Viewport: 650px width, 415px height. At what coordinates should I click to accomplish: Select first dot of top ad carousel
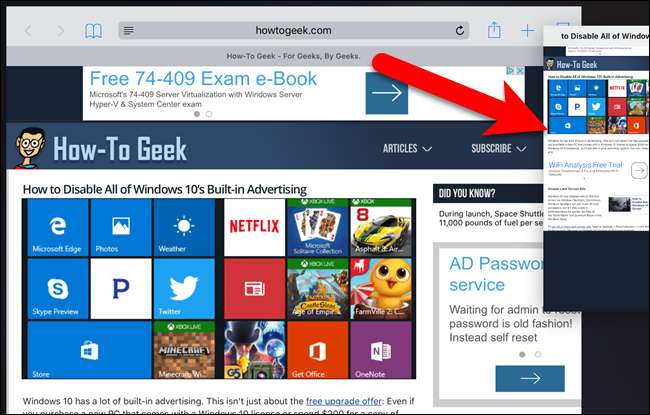click(197, 114)
